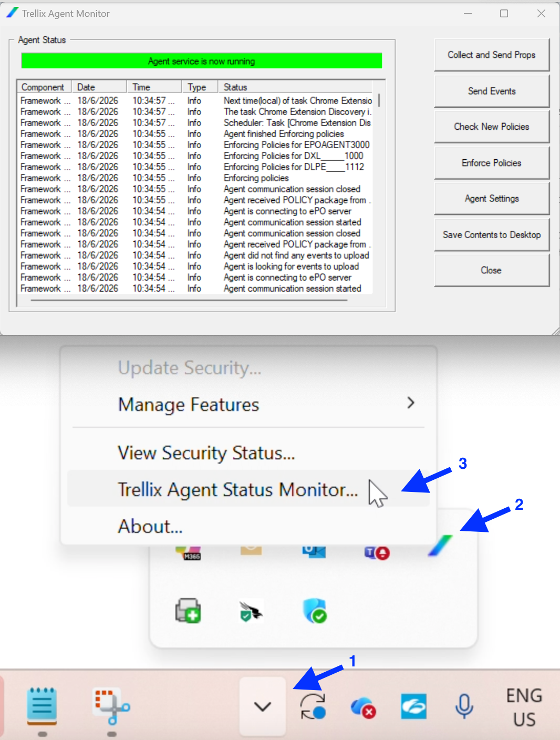
Task: Expand hidden icons with the taskbar chevron
Action: point(263,706)
